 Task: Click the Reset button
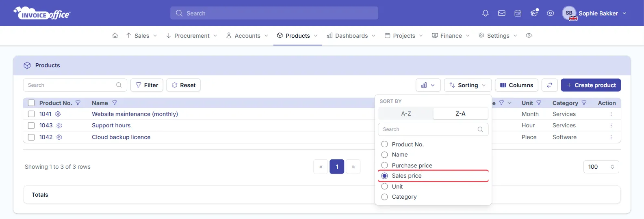(x=184, y=85)
